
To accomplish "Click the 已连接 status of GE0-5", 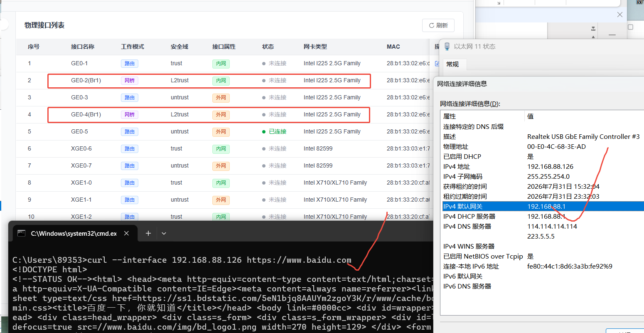I will point(274,131).
